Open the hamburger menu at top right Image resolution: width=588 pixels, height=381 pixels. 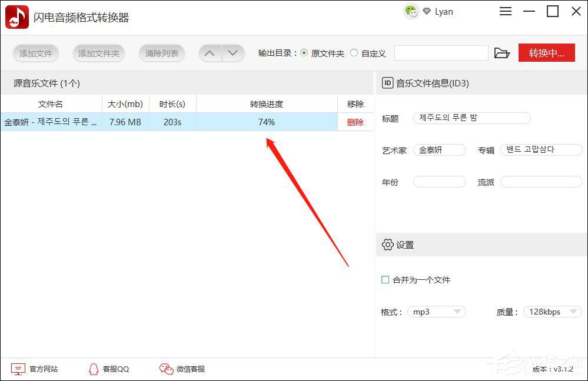pyautogui.click(x=505, y=11)
